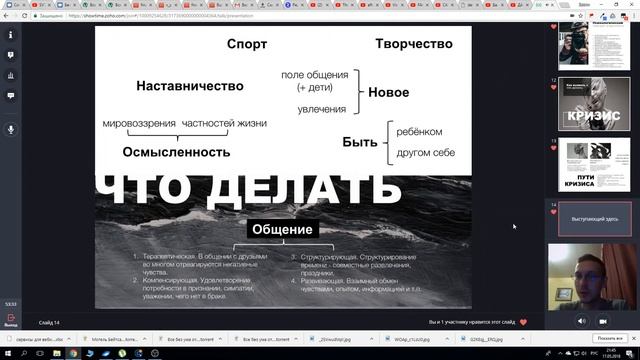
Task: Open the Chrome three-dot menu
Action: (x=634, y=16)
